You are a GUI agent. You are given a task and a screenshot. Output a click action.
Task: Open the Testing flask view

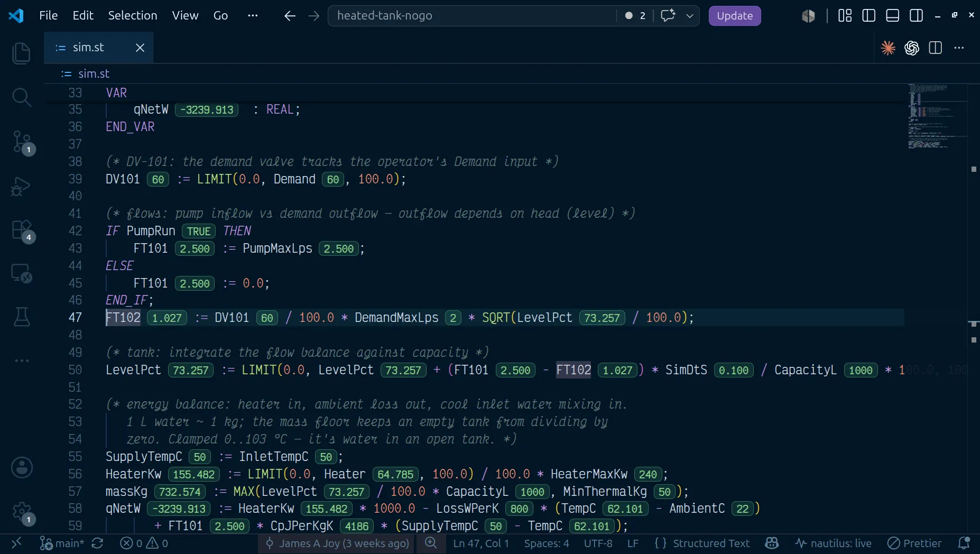22,317
